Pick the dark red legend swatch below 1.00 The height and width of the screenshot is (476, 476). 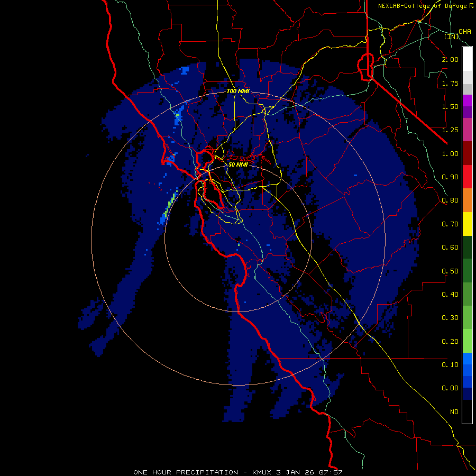coord(467,153)
